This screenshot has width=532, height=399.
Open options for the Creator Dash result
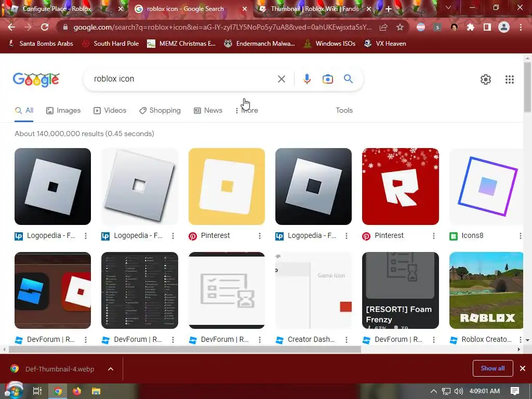pyautogui.click(x=347, y=340)
